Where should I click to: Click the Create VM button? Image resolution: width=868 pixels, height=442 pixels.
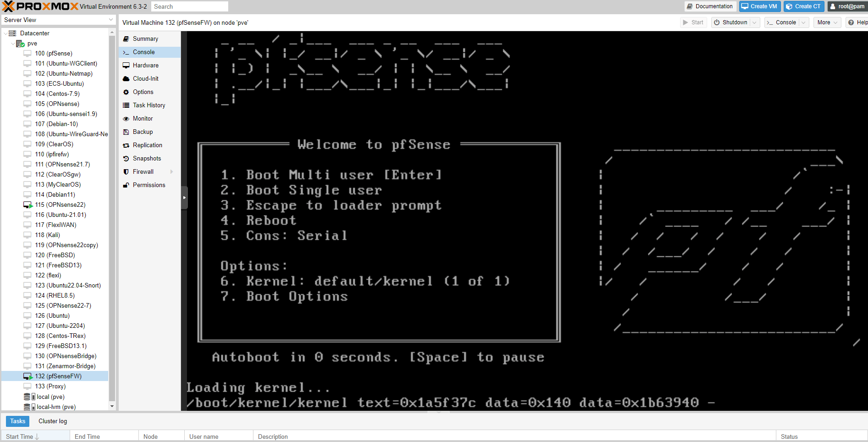(759, 6)
